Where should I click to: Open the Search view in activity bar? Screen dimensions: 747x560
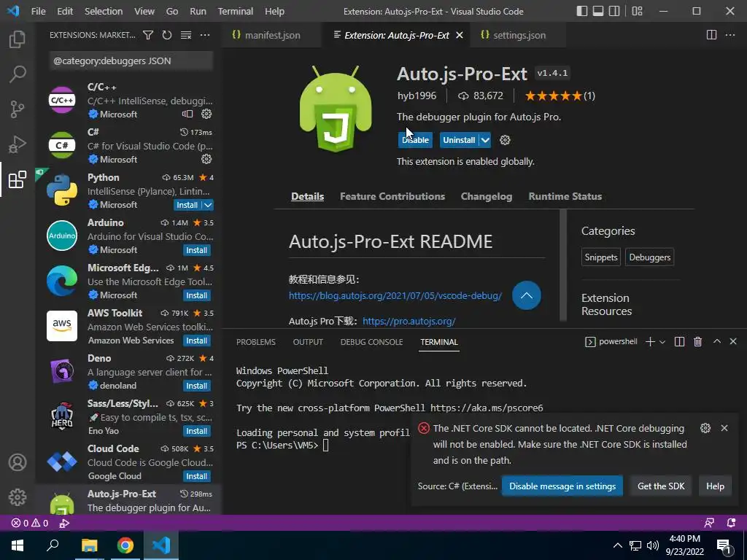pos(18,74)
